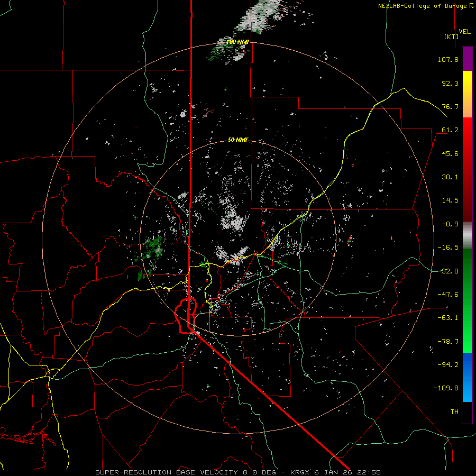
Task: Click the -16.5 legend value
Action: click(448, 248)
